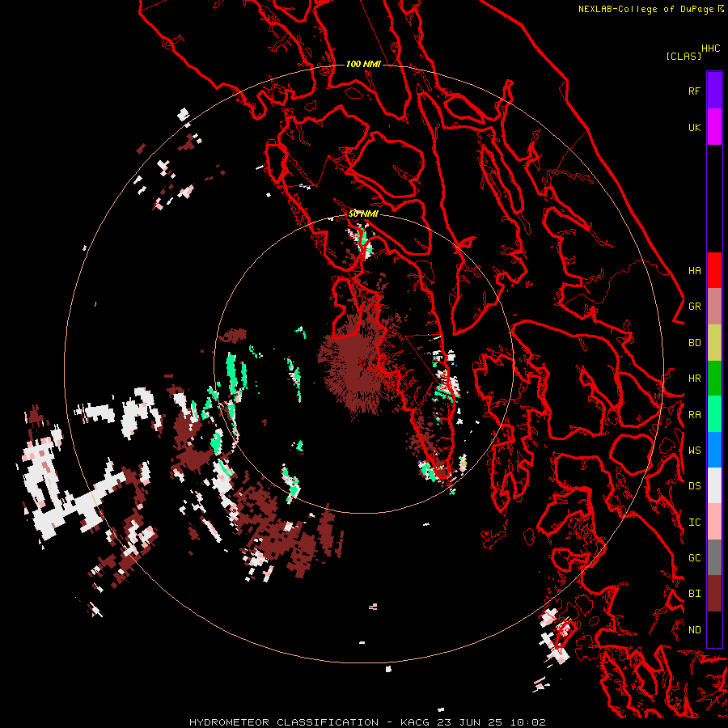Image resolution: width=728 pixels, height=728 pixels.
Task: Click the KACG station identifier
Action: pos(416,722)
